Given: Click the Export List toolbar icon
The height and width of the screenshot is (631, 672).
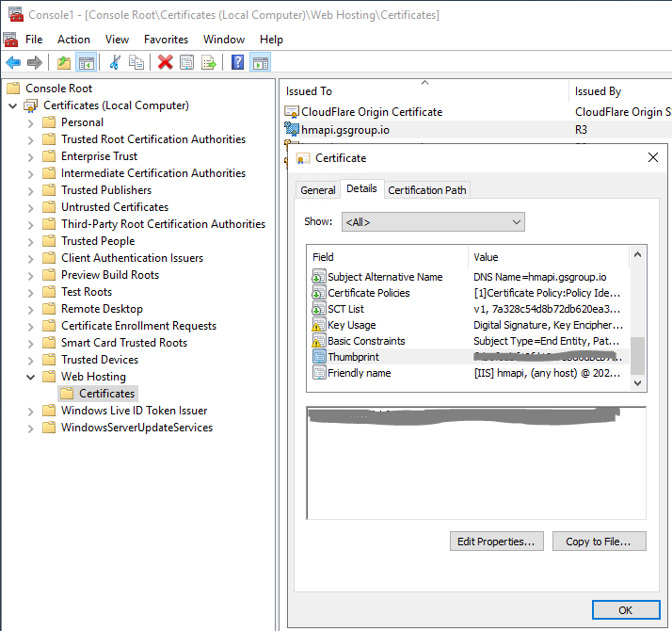Looking at the screenshot, I should point(209,62).
